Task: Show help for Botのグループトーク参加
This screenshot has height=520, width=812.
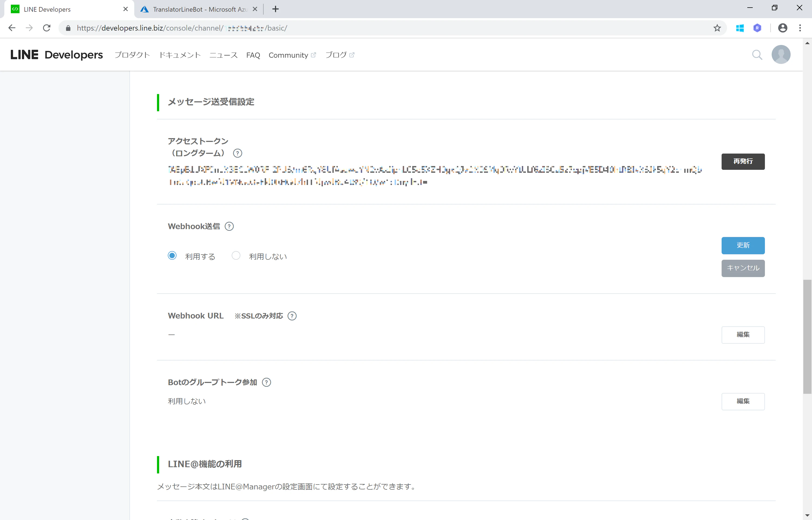Action: click(x=267, y=382)
